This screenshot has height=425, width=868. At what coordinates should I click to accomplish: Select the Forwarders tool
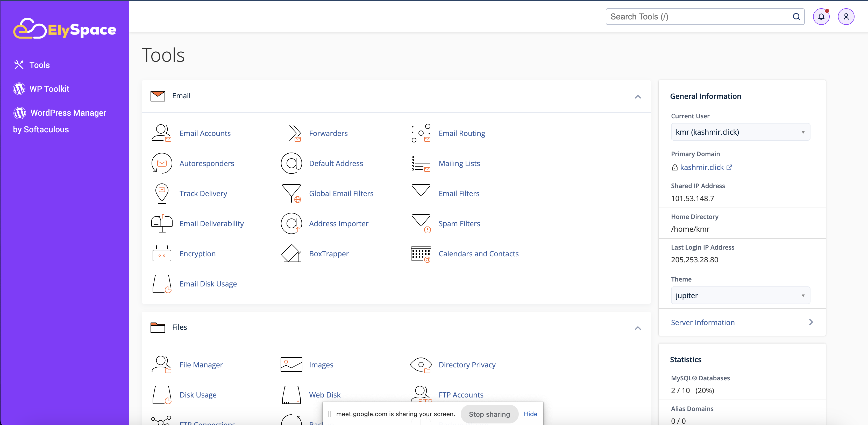pyautogui.click(x=328, y=133)
